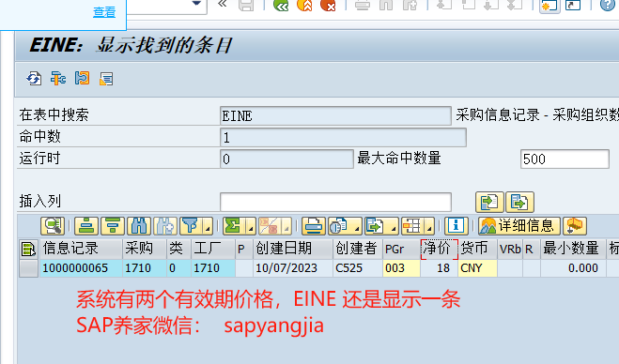Click the refresh icon below the title
The height and width of the screenshot is (364, 619).
coord(34,79)
